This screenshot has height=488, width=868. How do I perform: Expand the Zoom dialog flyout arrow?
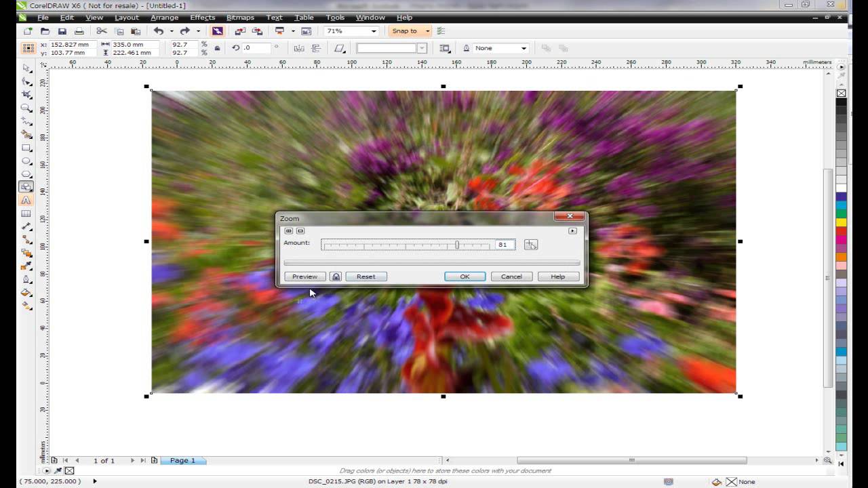point(572,230)
